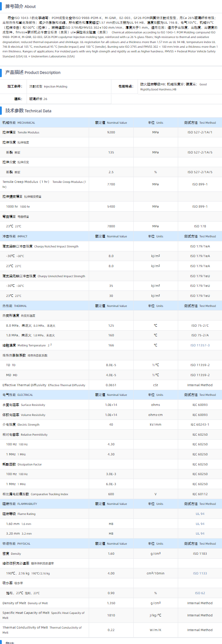This screenshot has height=644, width=222.
Task: Click the IEC 60112 test method cell
Action: (200, 494)
